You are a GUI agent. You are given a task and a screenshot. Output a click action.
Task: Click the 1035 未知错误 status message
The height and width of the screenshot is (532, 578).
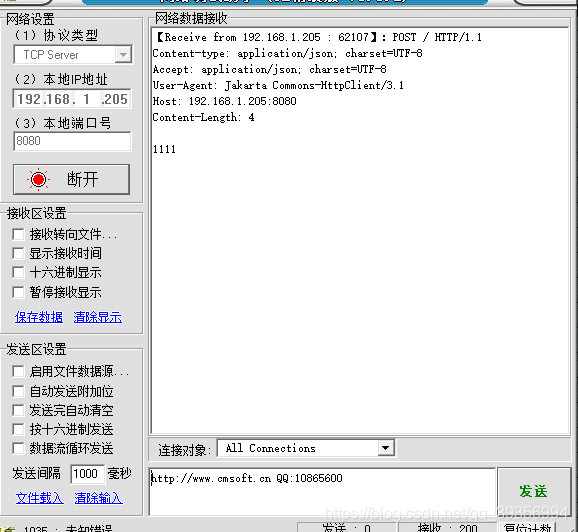coord(68,529)
